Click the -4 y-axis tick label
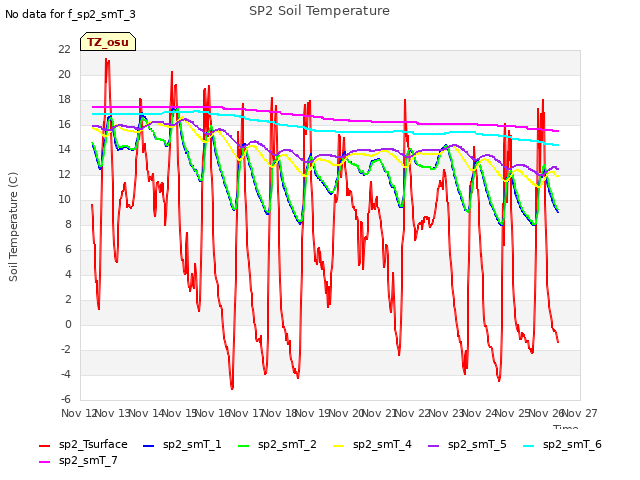 (x=66, y=374)
